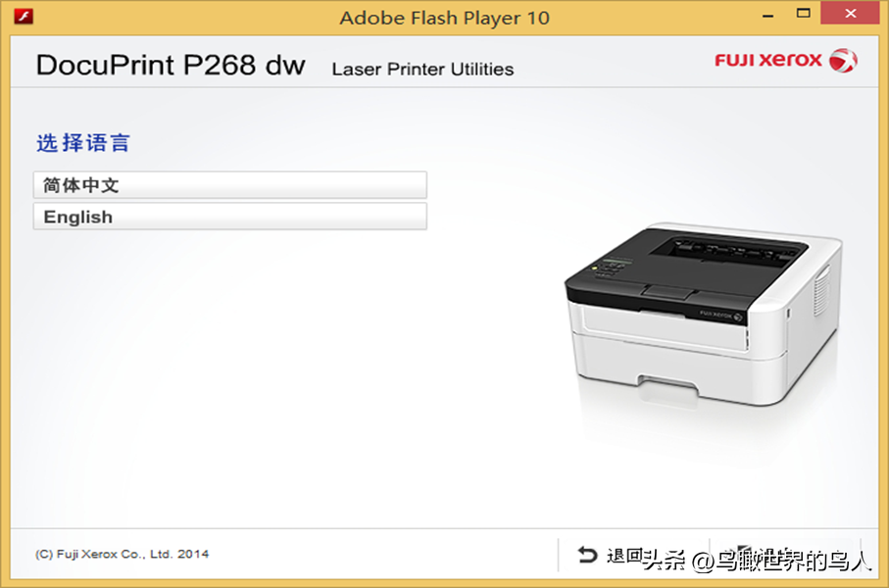Click the red Flash Player title bar icon
Image resolution: width=889 pixels, height=588 pixels.
(24, 16)
